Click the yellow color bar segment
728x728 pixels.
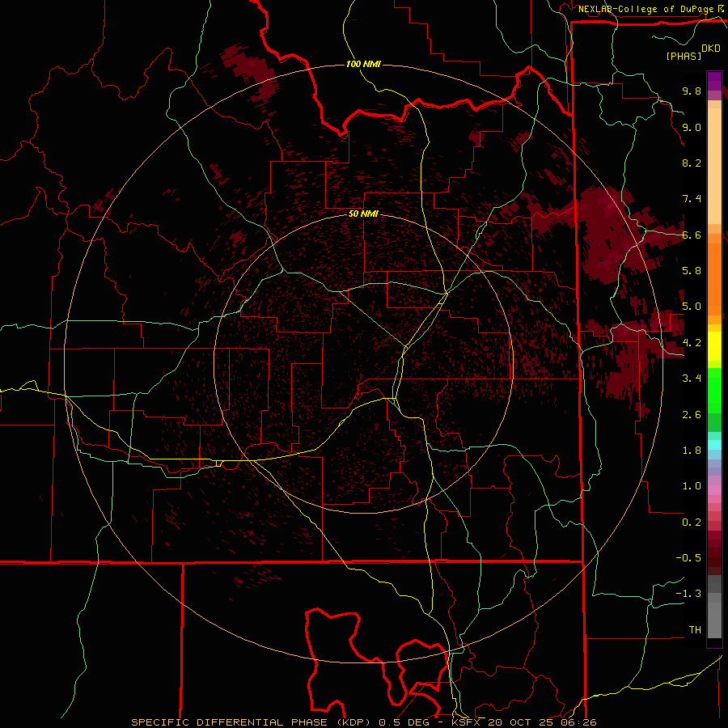point(714,346)
